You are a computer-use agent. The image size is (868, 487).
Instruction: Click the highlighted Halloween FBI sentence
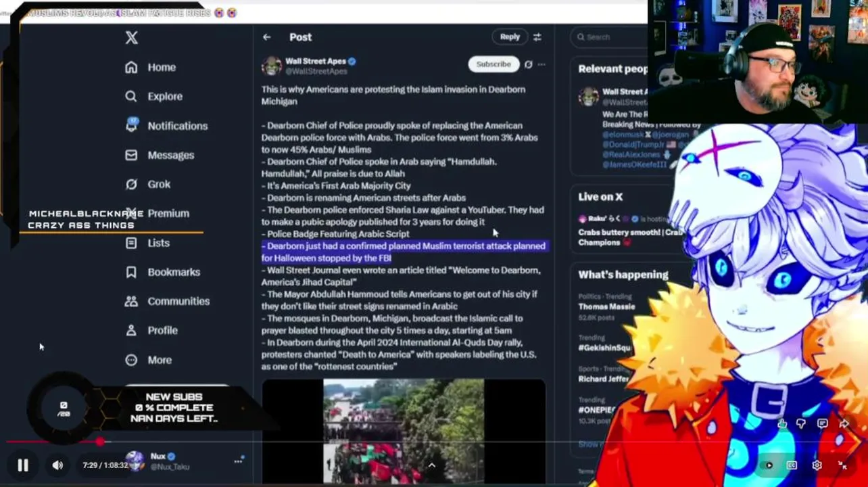tap(404, 252)
